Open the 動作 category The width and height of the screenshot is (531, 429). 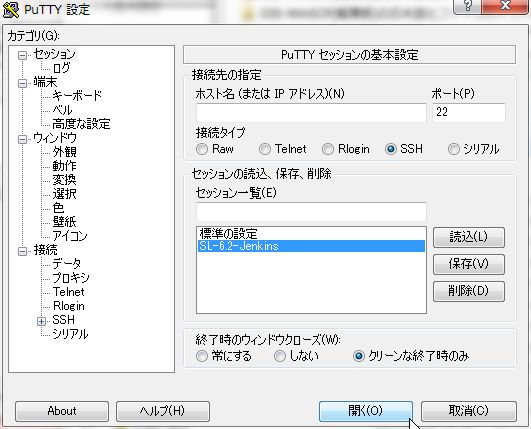(64, 166)
